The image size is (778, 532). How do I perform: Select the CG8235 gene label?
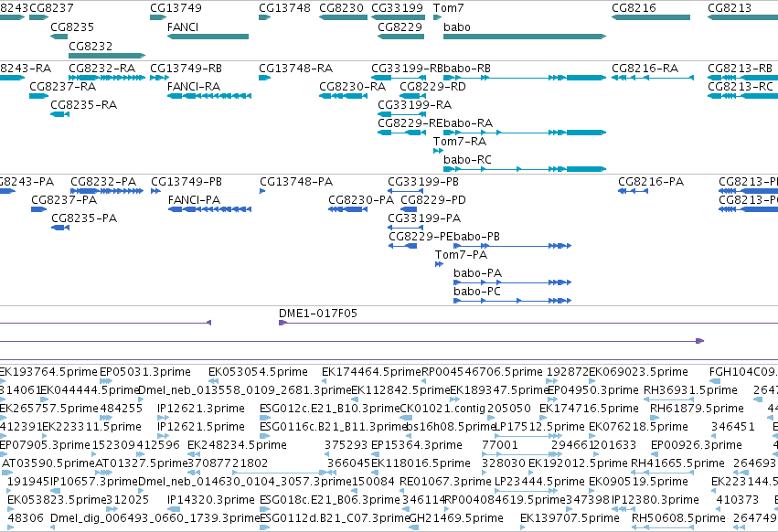pyautogui.click(x=72, y=27)
